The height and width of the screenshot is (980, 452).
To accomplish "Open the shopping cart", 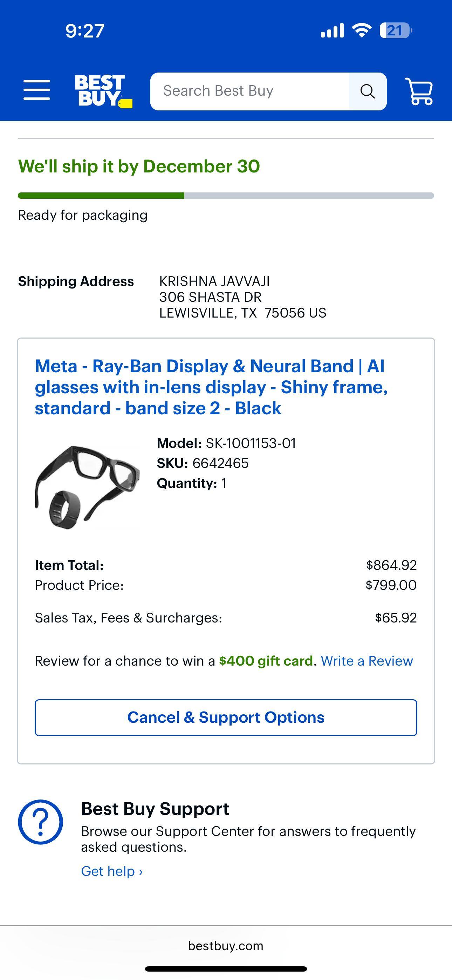I will point(419,91).
